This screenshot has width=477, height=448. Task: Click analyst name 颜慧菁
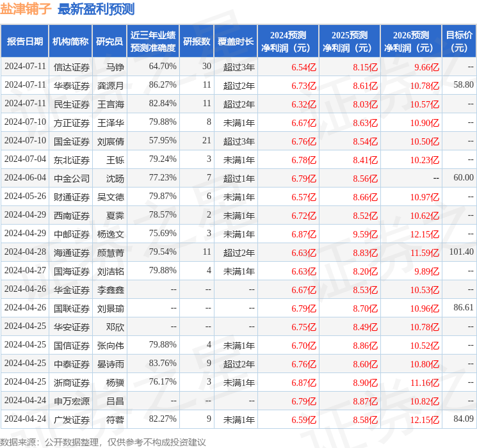(110, 252)
